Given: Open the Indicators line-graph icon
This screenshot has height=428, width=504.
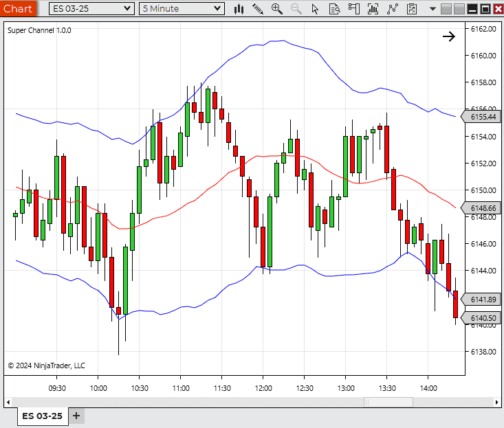Looking at the screenshot, I should tap(393, 9).
